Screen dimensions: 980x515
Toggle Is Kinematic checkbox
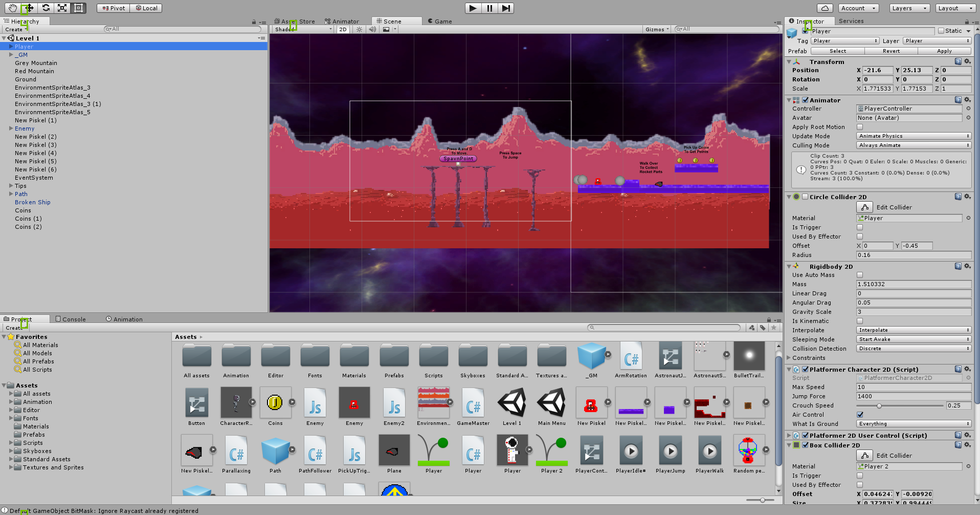[860, 321]
